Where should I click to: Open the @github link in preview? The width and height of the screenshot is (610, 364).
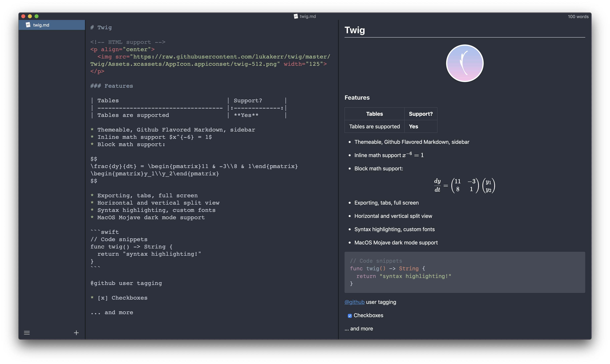coord(354,302)
